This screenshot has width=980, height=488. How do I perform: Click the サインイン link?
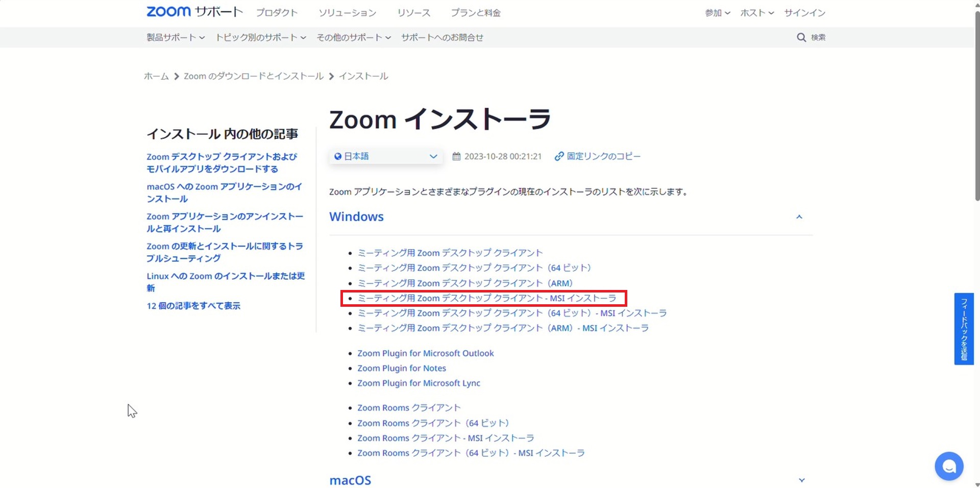[x=805, y=13]
